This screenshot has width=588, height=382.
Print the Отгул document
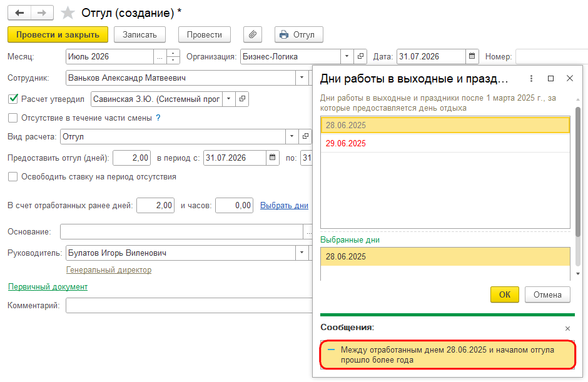point(299,34)
